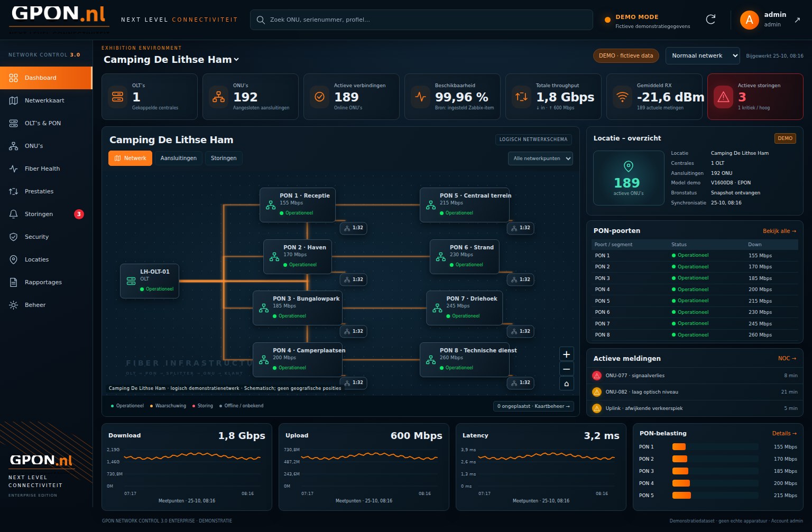Screen dimensions: 812x532
Task: Open Alle netwerkpunten filter dropdown
Action: pyautogui.click(x=540, y=158)
